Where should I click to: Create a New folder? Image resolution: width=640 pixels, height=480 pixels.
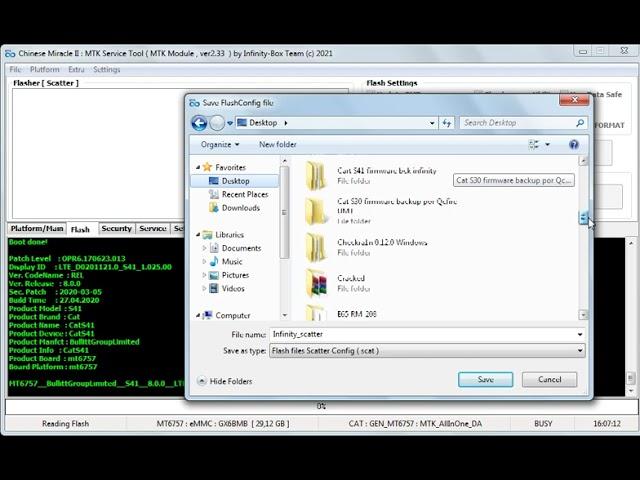(278, 144)
